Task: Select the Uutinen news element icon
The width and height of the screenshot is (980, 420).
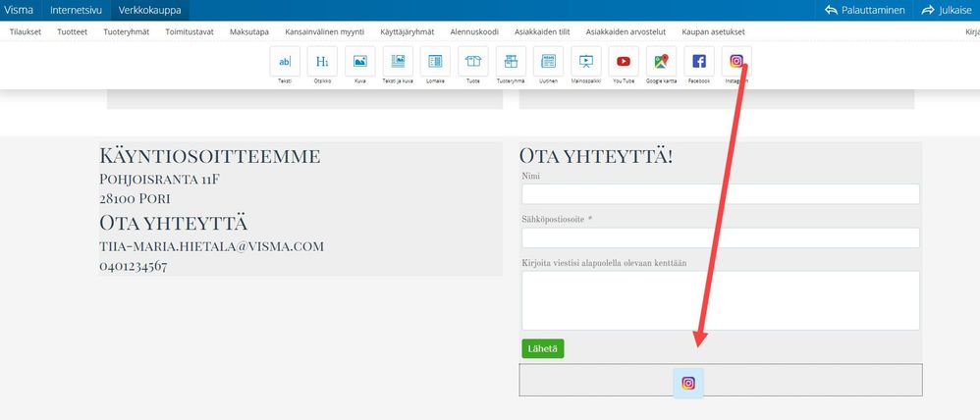Action: click(548, 61)
